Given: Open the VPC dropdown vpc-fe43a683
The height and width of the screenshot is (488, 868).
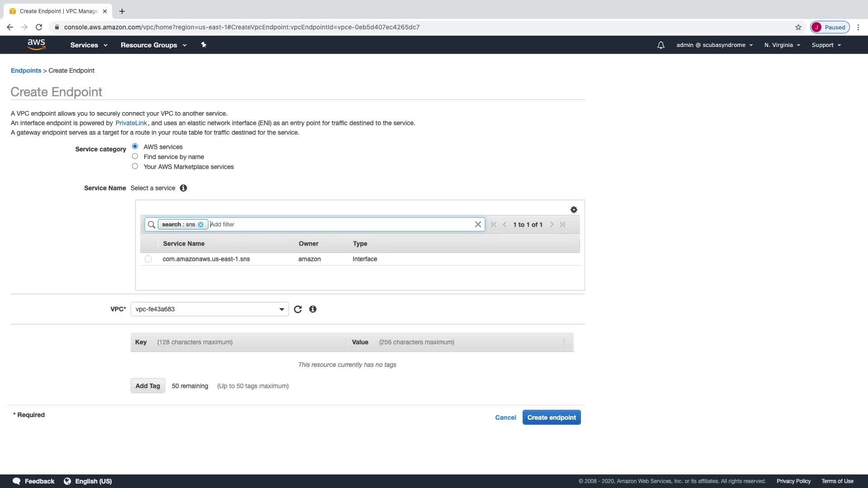Looking at the screenshot, I should point(209,310).
